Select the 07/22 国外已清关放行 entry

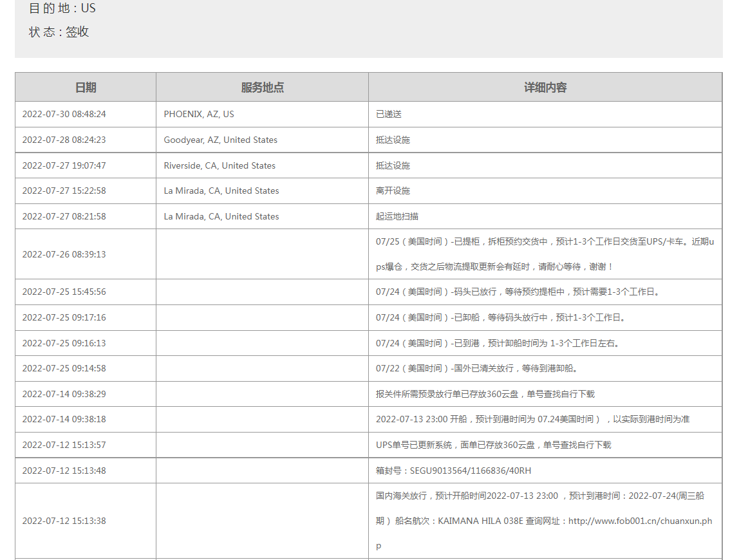pos(476,368)
